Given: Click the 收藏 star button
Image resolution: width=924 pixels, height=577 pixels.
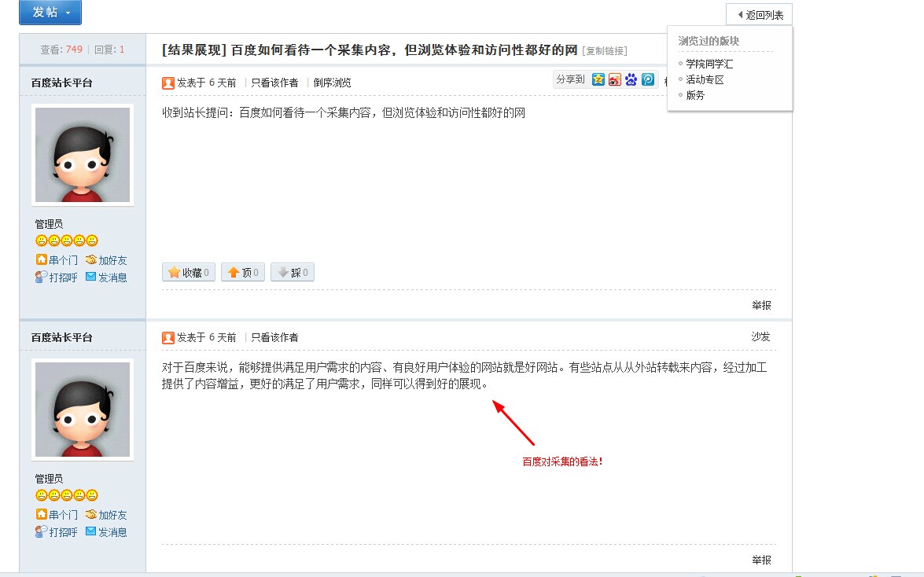Looking at the screenshot, I should (x=189, y=272).
